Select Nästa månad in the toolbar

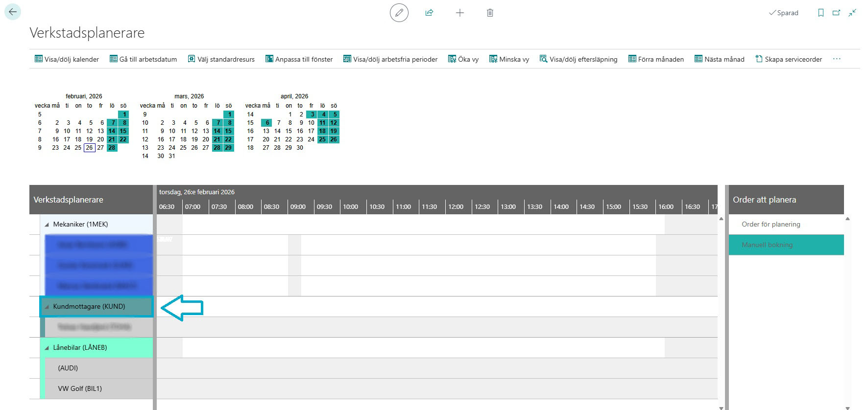click(x=719, y=59)
